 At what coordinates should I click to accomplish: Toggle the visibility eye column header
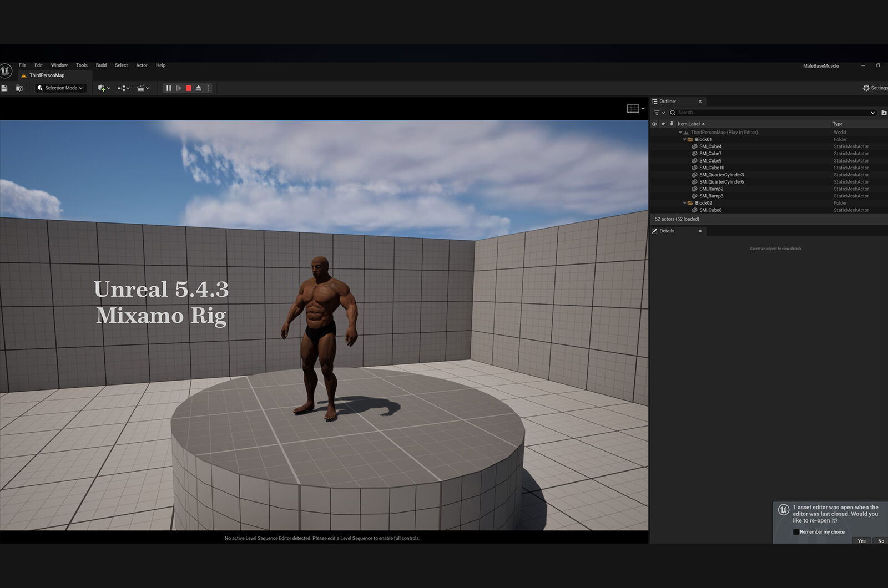click(654, 124)
